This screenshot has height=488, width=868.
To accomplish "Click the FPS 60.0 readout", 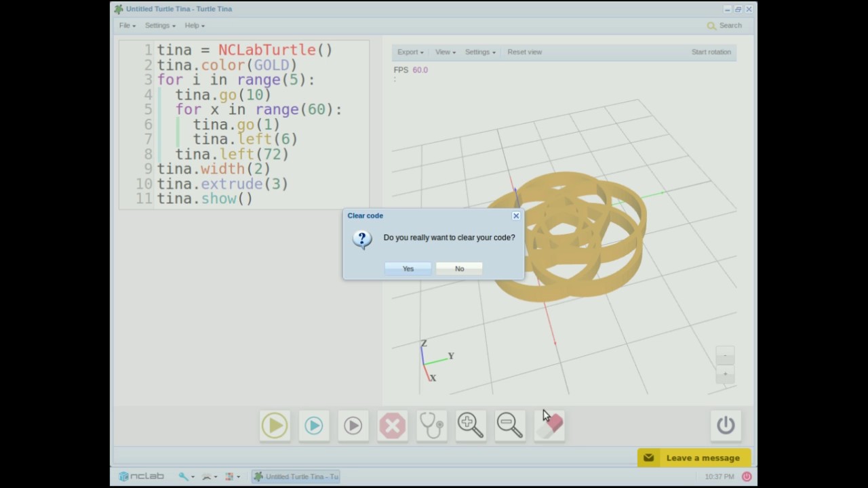I will (x=410, y=70).
